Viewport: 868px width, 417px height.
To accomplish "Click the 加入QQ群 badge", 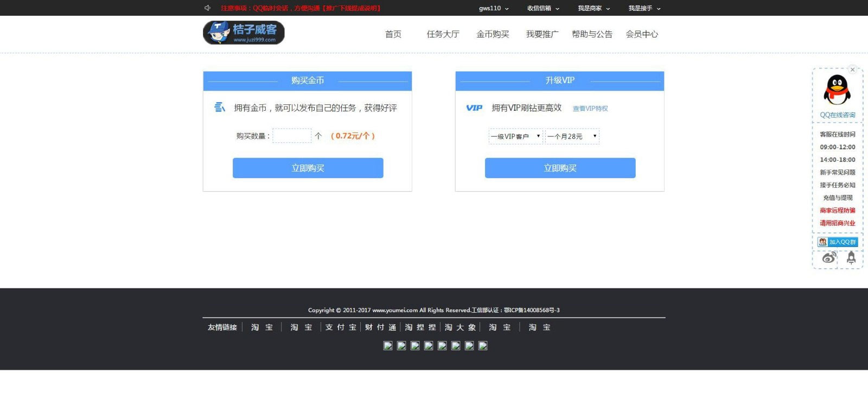I will 838,242.
